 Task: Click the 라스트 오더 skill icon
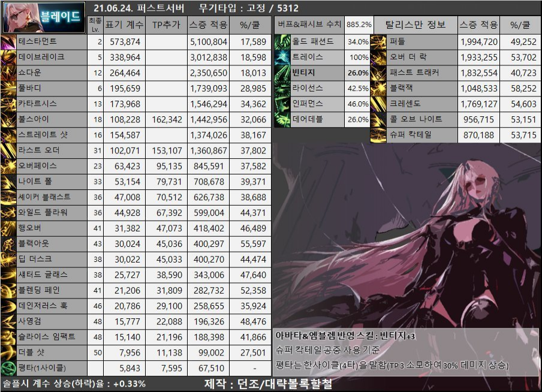click(8, 150)
